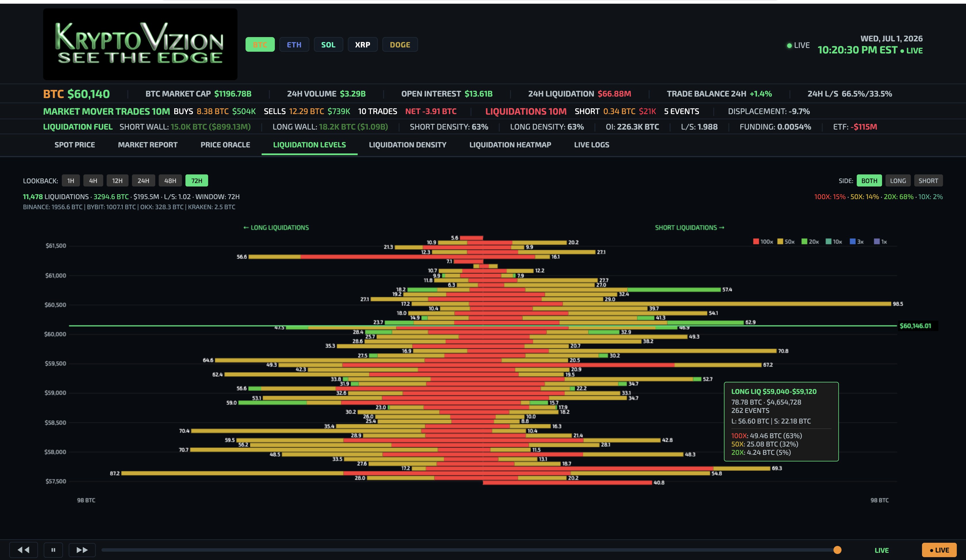Set lookback to 24H

click(143, 180)
